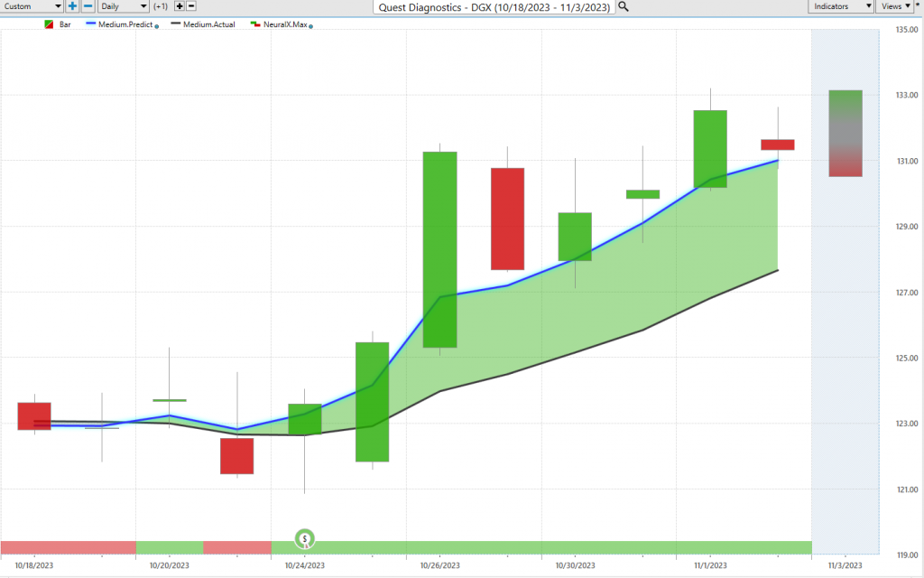Click the blue plus zoom-in button
The image size is (924, 578).
coord(72,6)
